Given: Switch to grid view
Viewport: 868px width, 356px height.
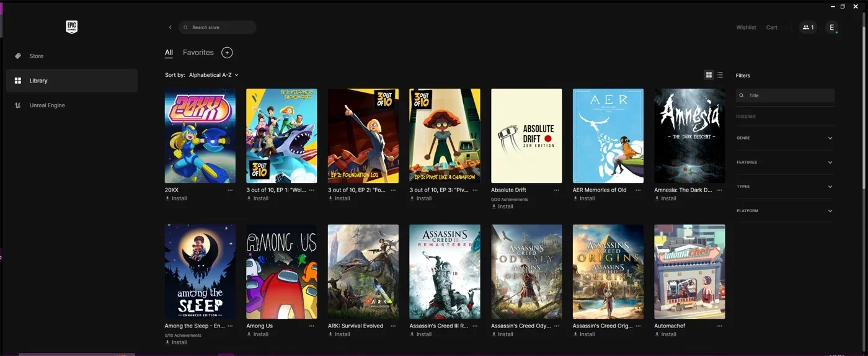Looking at the screenshot, I should tap(709, 75).
